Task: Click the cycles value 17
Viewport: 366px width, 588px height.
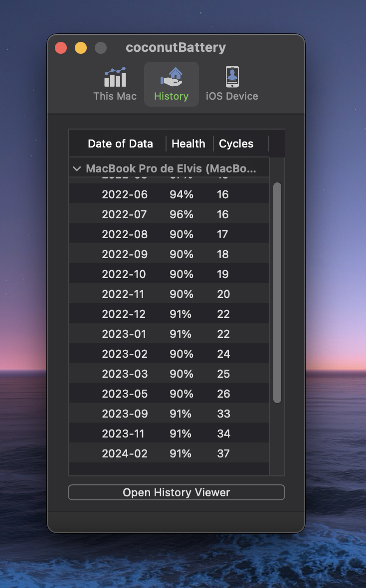Action: (222, 234)
